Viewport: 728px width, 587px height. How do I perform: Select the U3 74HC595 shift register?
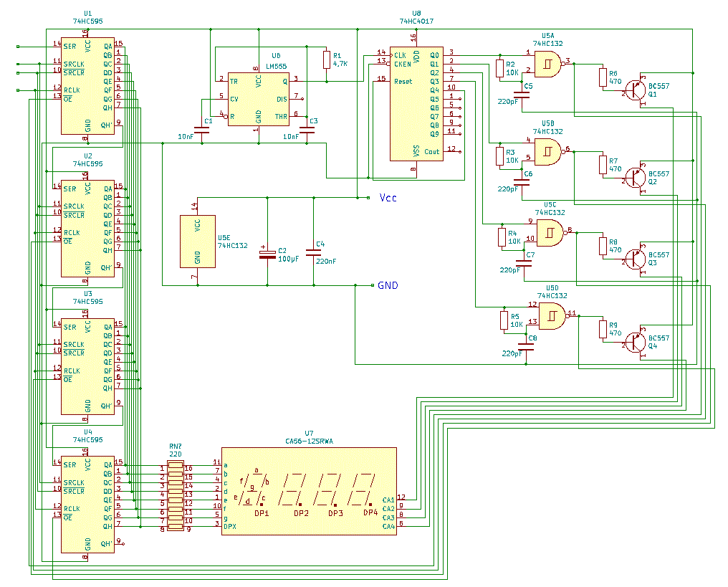(87, 366)
